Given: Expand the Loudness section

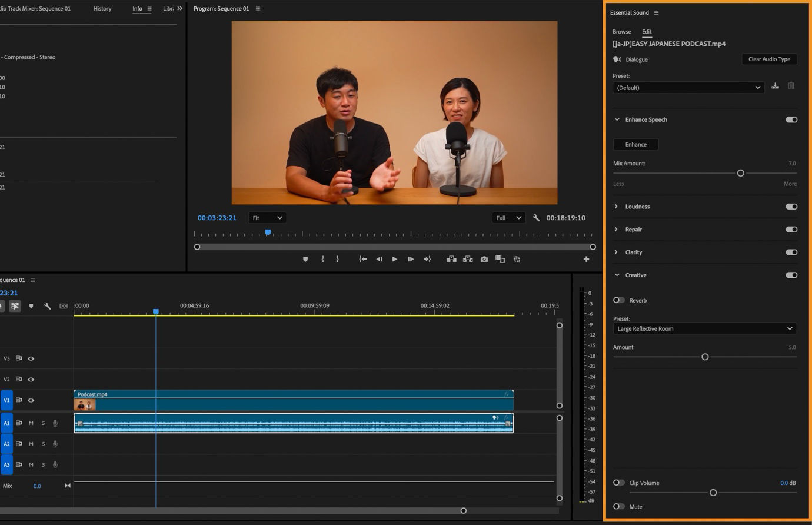Looking at the screenshot, I should coord(616,207).
